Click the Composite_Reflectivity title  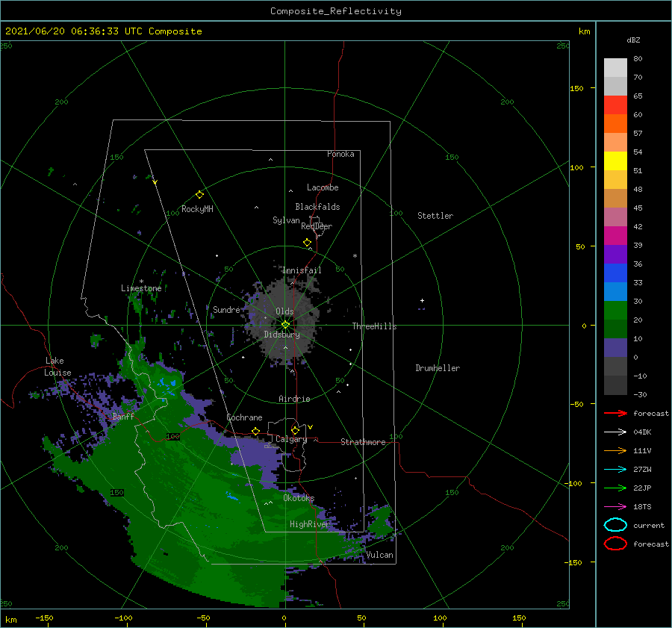(335, 11)
